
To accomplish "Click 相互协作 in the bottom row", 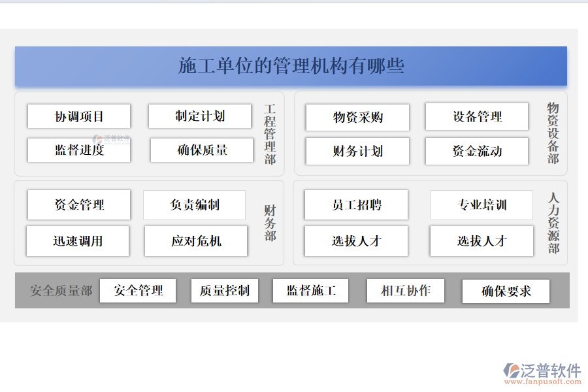I will point(406,291).
